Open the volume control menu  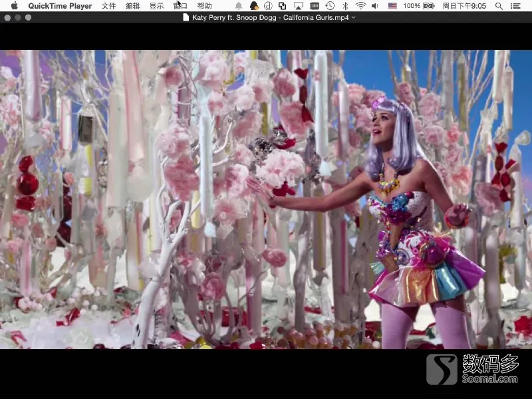[375, 6]
